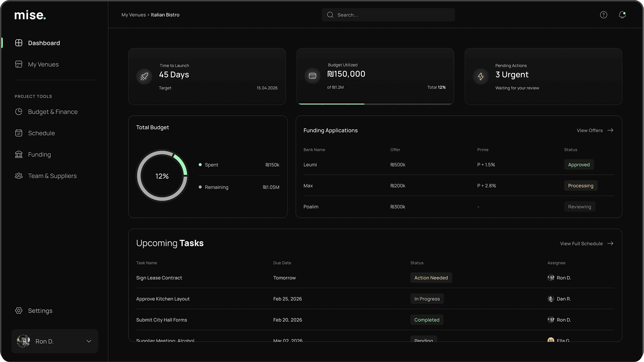The width and height of the screenshot is (644, 362).
Task: Click Submit City Hall Forms task
Action: pos(161,320)
